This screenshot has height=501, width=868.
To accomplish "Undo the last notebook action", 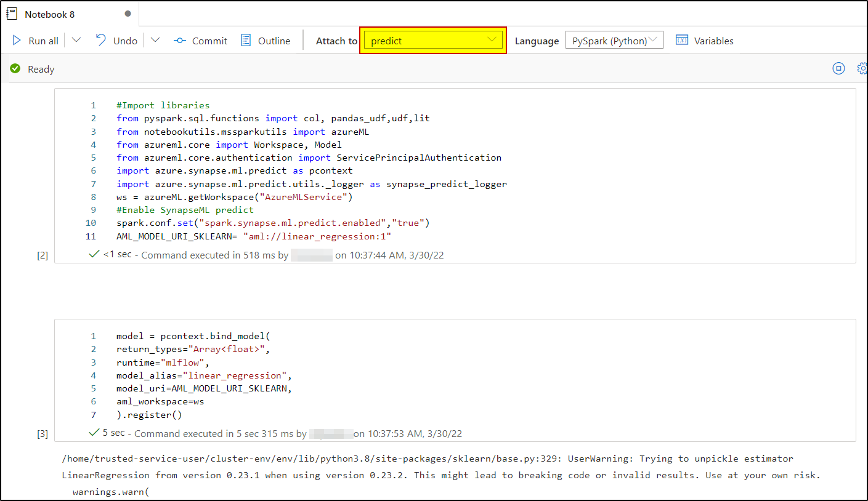I will tap(116, 41).
